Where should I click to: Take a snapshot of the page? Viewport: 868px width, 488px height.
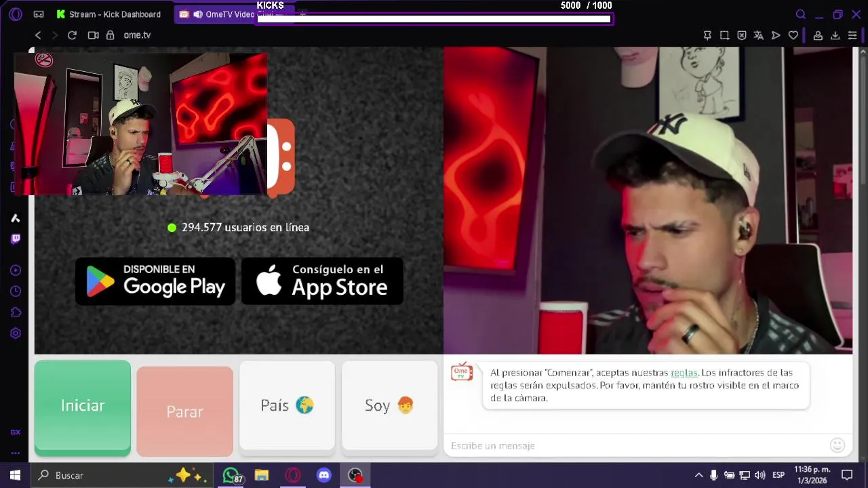(725, 35)
